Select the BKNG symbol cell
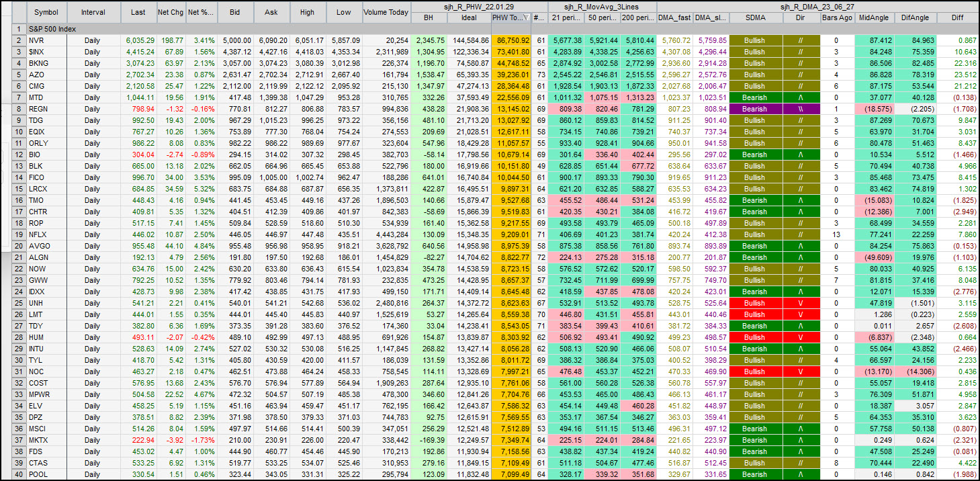This screenshot has height=481, width=980. click(46, 63)
